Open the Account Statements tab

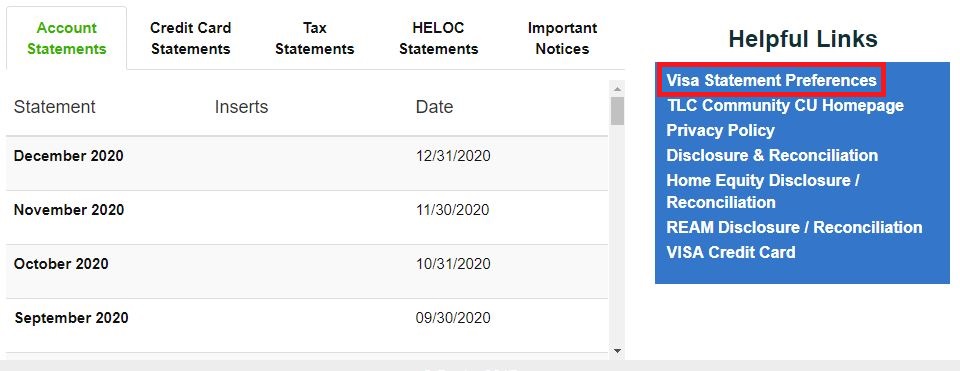(67, 38)
